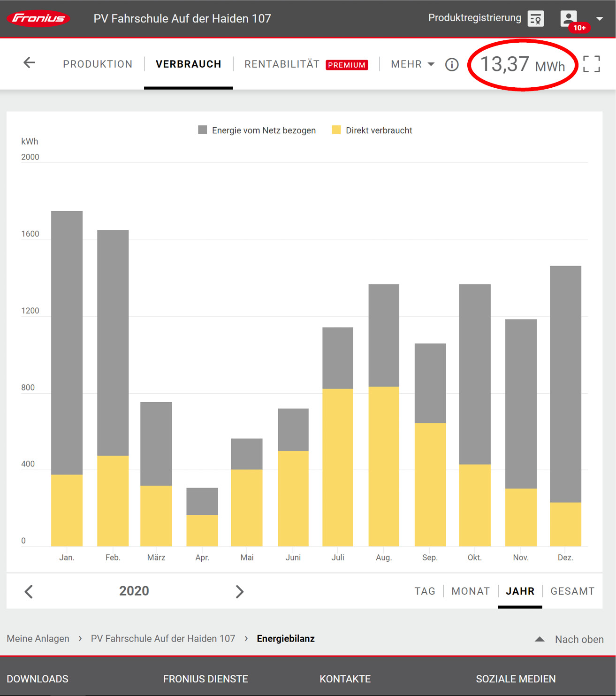The width and height of the screenshot is (616, 696).
Task: Open the DOWNLOADS footer section
Action: point(38,679)
